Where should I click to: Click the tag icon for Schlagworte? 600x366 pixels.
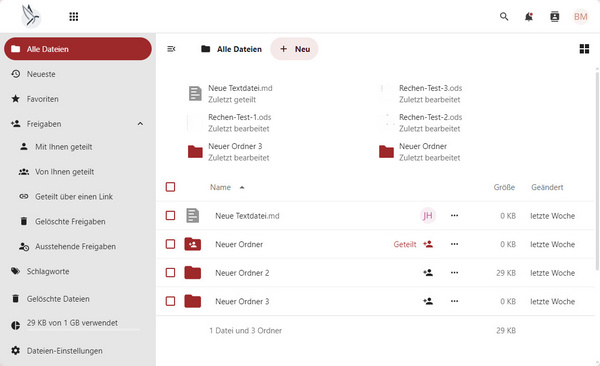pyautogui.click(x=15, y=271)
